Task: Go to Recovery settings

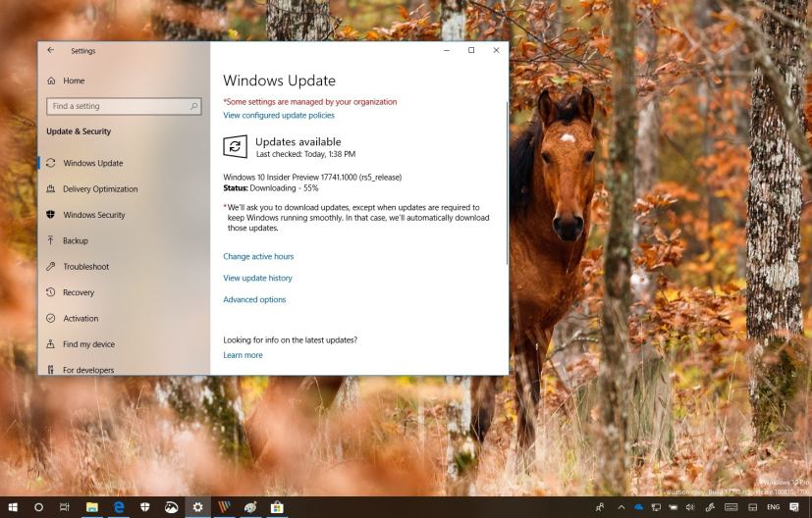Action: pos(79,292)
